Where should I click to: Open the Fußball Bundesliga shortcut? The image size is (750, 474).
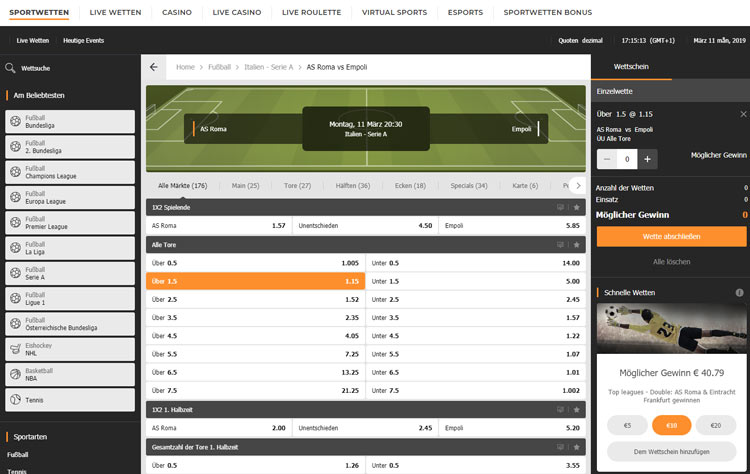point(70,121)
